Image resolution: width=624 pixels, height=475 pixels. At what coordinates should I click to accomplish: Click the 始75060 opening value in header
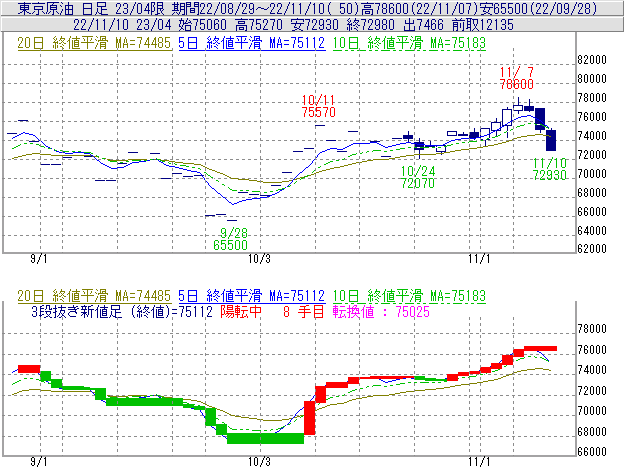pos(202,25)
